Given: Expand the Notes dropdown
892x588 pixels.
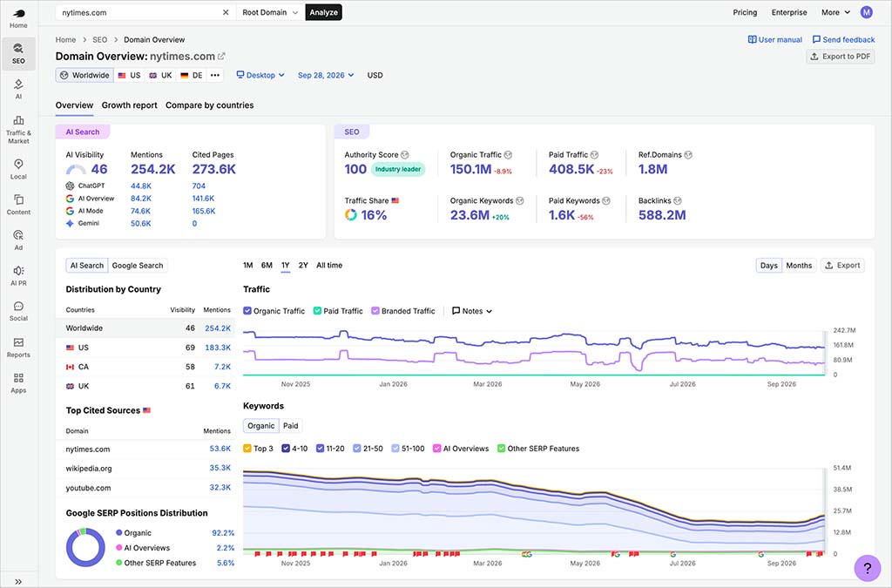Looking at the screenshot, I should tap(472, 311).
